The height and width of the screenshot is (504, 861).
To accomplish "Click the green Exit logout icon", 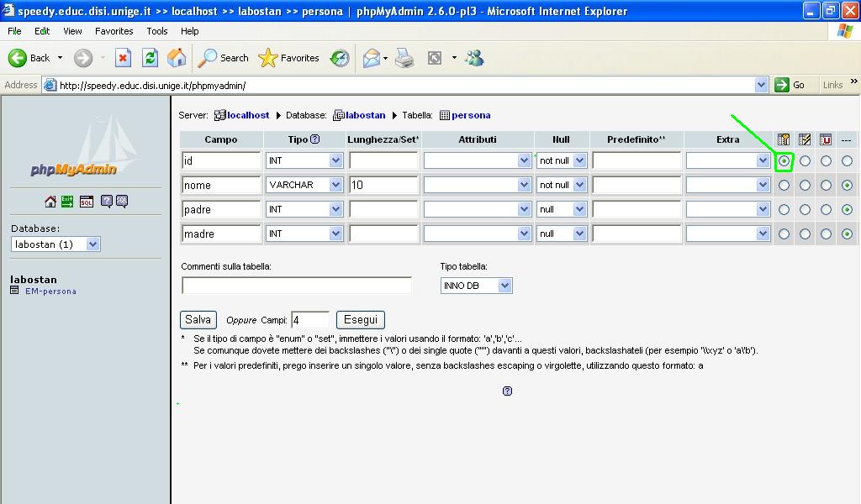I will pyautogui.click(x=67, y=202).
